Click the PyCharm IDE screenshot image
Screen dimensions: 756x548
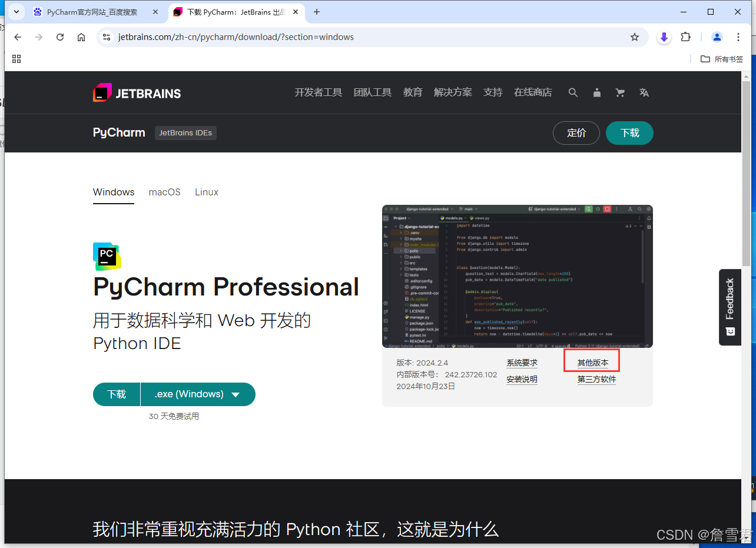(x=518, y=276)
